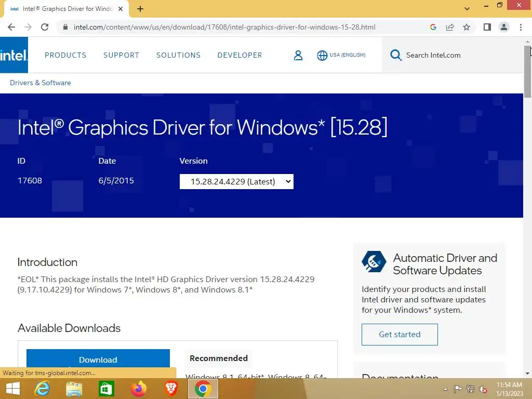Open File Explorer from taskbar

[74, 389]
